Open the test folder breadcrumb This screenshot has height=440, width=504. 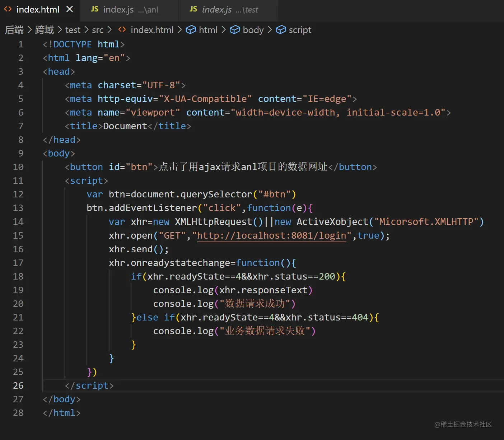click(73, 30)
